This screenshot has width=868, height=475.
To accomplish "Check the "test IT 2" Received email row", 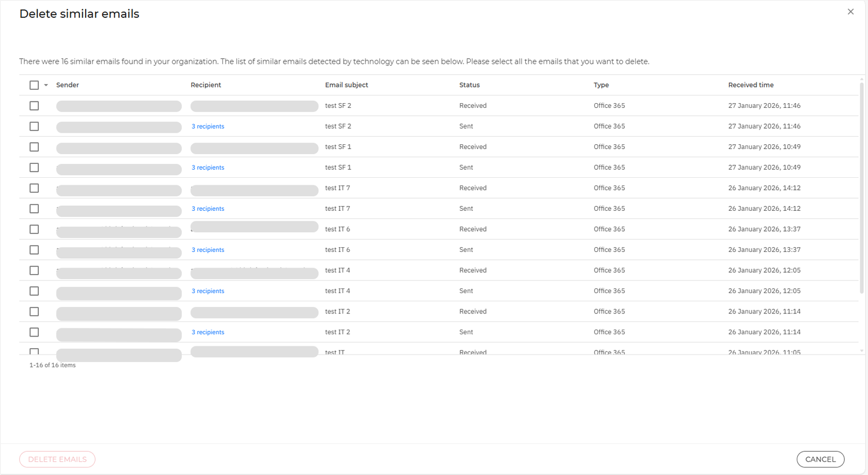I will [x=34, y=311].
